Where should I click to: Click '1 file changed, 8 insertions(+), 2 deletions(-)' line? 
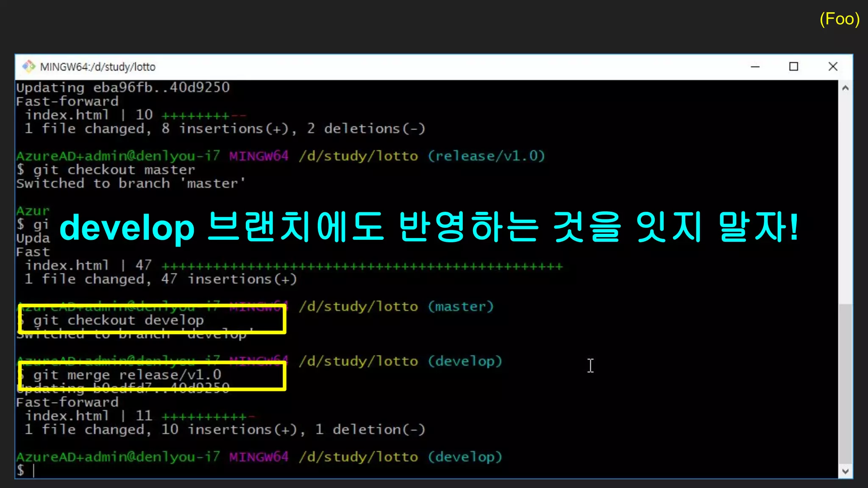225,129
